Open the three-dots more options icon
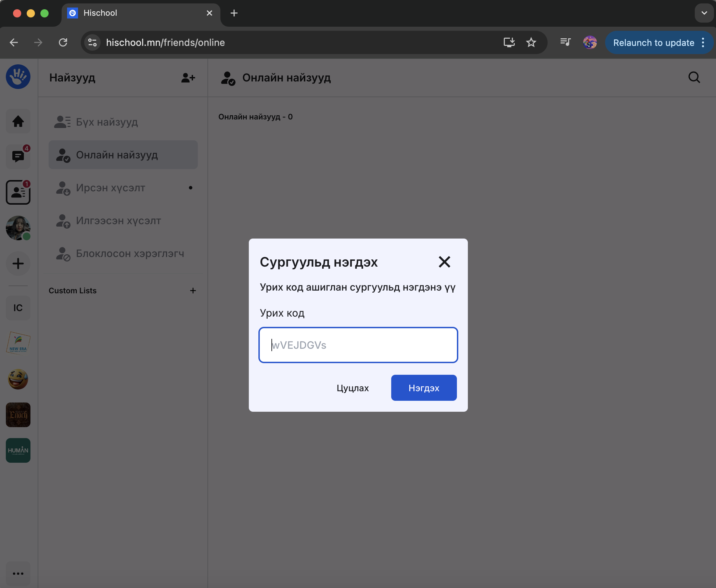The width and height of the screenshot is (716, 588). coord(18,573)
